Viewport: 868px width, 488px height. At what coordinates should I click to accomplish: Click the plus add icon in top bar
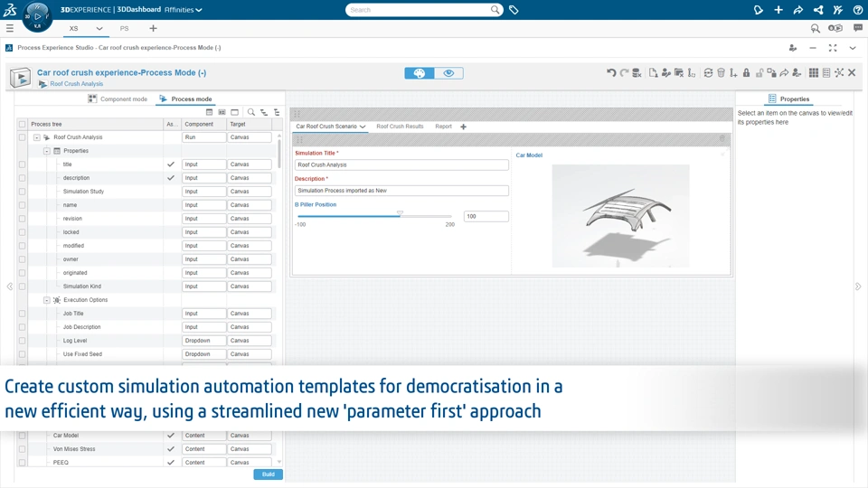(778, 10)
